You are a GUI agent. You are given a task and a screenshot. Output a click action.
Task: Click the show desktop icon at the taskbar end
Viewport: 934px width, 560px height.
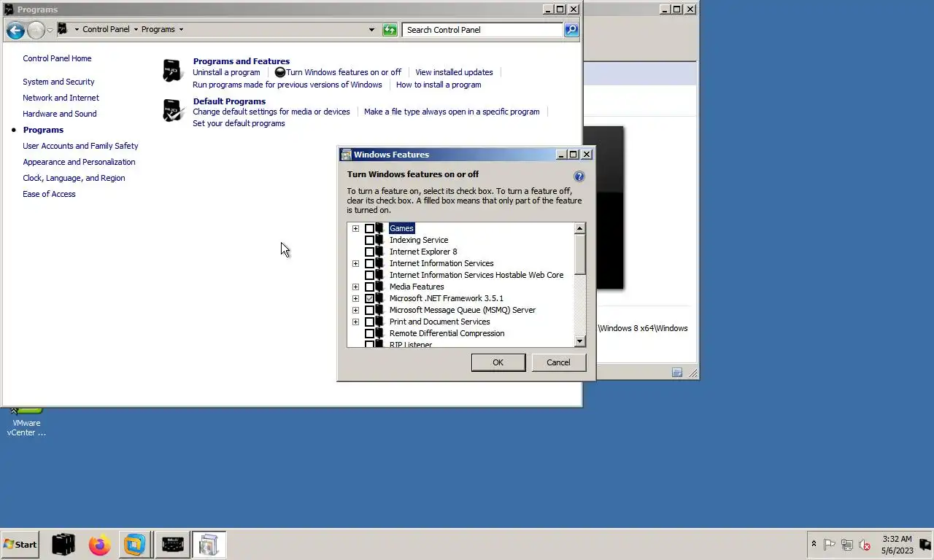[x=925, y=545]
